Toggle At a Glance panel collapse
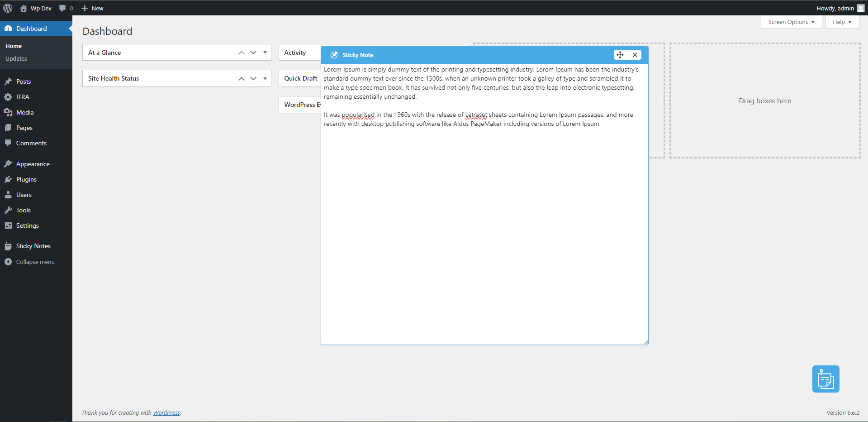868x422 pixels. click(265, 53)
